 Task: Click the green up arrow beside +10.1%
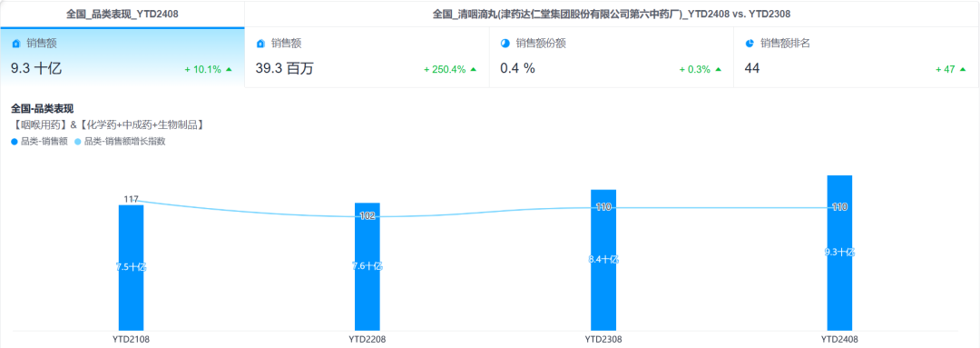(229, 69)
